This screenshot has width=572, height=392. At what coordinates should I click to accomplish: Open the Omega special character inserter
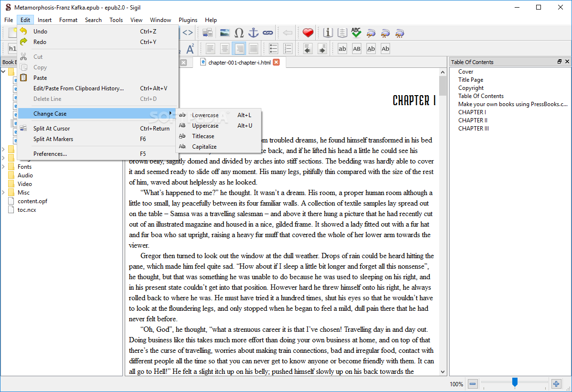(x=239, y=33)
